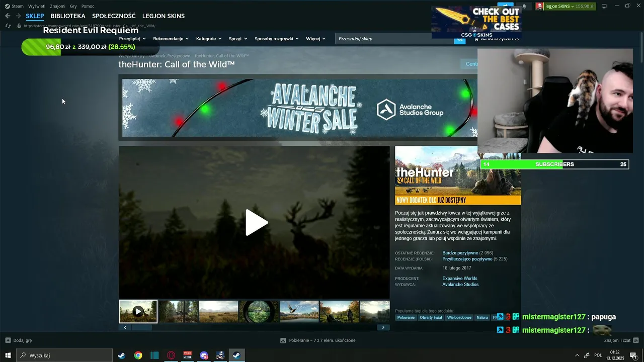Expand the Więcej dropdown
The image size is (644, 362).
(316, 39)
